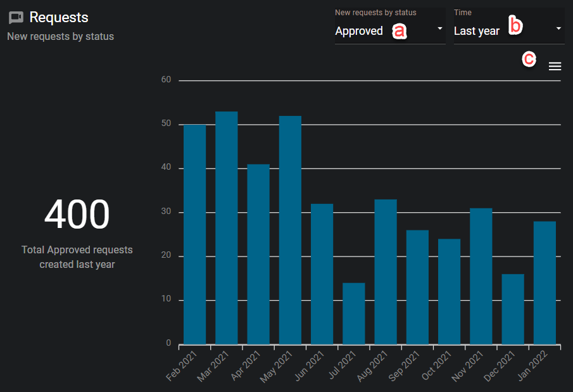Click the May 2021 axis label
The height and width of the screenshot is (392, 573).
click(276, 367)
